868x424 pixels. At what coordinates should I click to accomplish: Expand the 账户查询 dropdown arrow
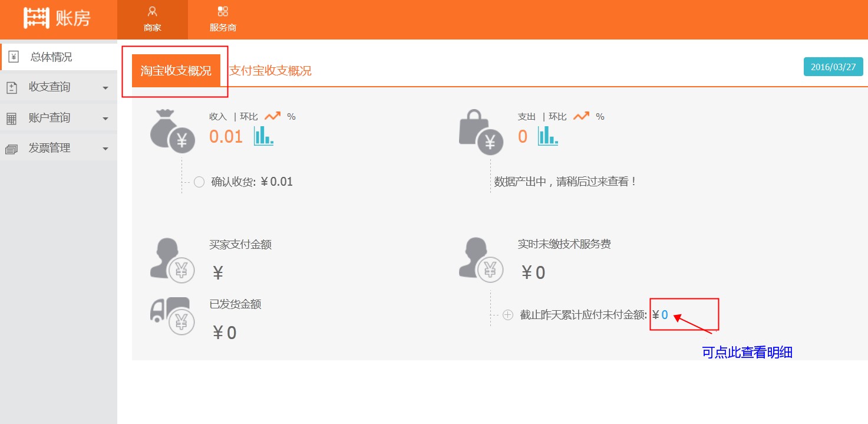(x=105, y=119)
